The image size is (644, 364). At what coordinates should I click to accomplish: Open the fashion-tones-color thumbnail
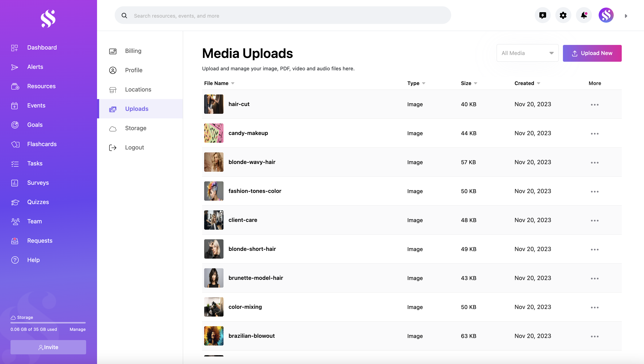[x=214, y=191]
